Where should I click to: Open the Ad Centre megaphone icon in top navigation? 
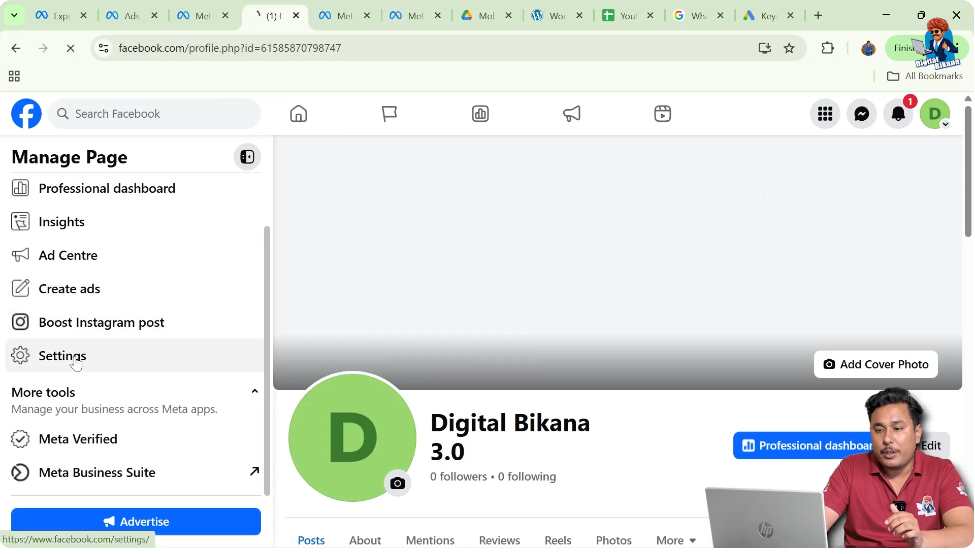tap(571, 114)
